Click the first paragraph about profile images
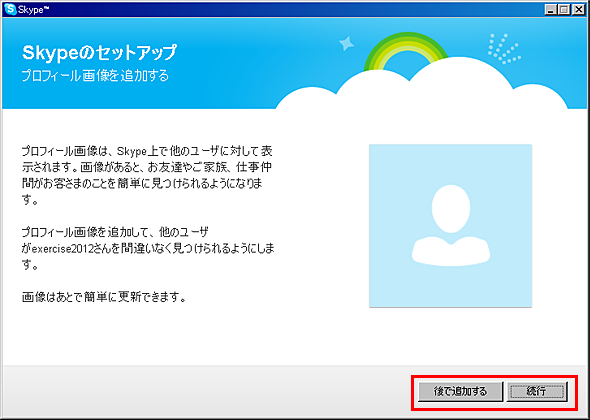 point(148,175)
